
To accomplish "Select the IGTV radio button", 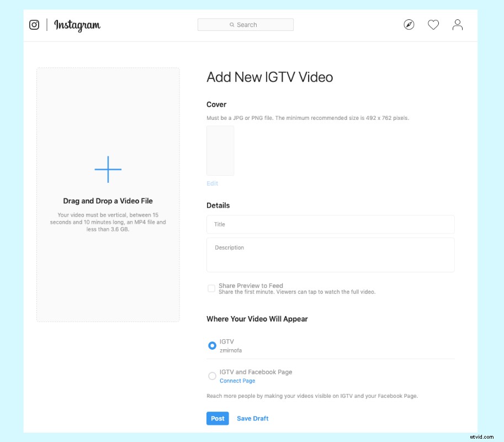I will [x=212, y=345].
